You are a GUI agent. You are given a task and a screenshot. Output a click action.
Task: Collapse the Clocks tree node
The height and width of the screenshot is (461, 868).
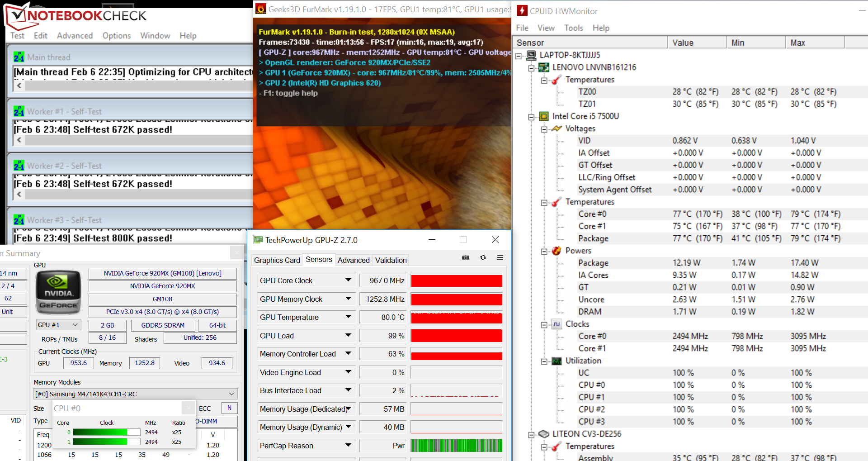[x=544, y=324]
